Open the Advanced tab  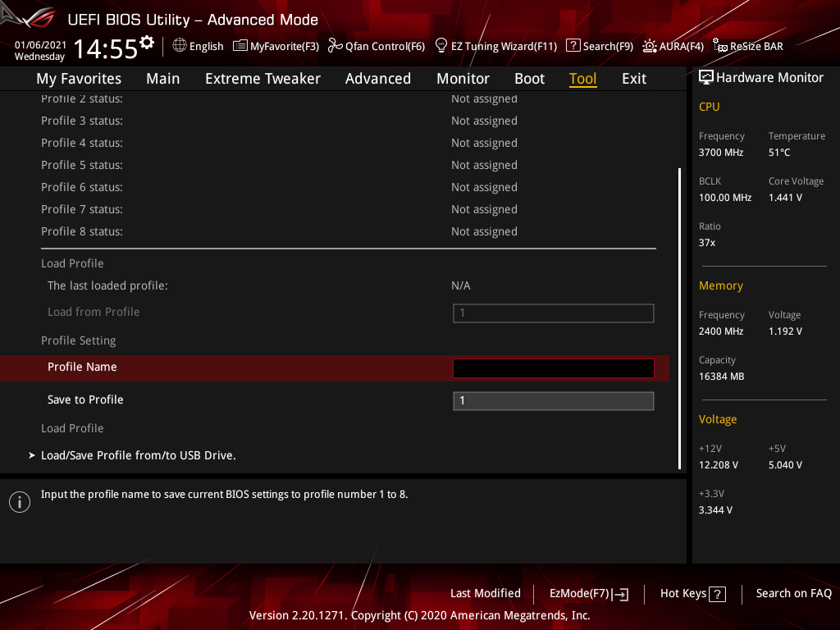(377, 79)
